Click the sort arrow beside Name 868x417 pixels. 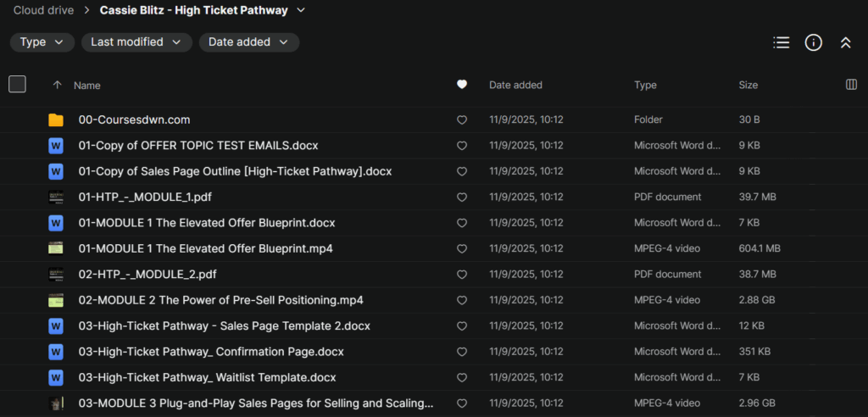pos(57,85)
